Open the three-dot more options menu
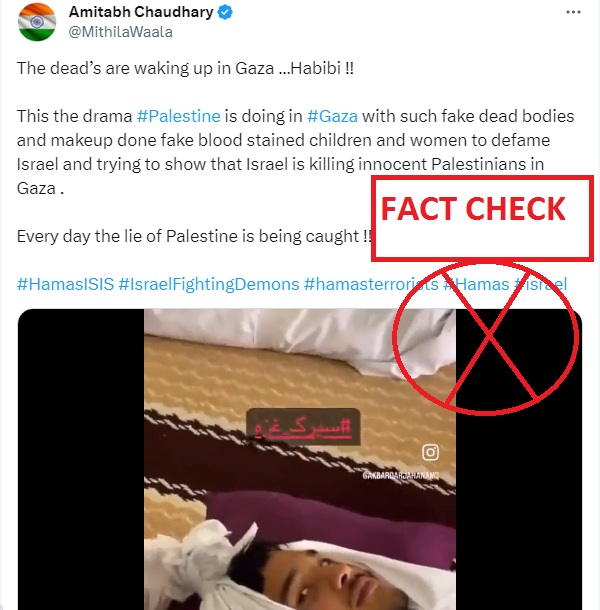 (573, 12)
